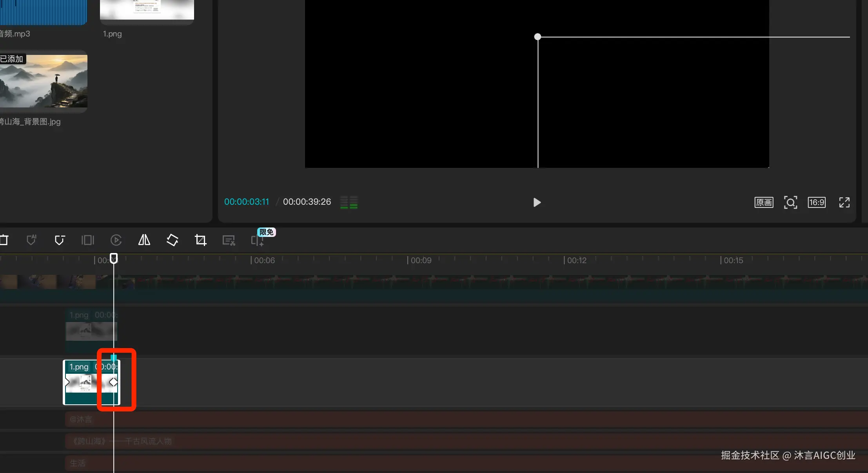The width and height of the screenshot is (868, 473).
Task: Select the 1.png media thumbnail
Action: [x=147, y=9]
